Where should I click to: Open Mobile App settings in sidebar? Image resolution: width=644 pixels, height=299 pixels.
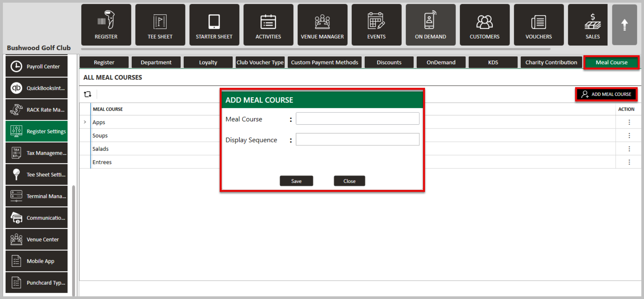pyautogui.click(x=37, y=261)
